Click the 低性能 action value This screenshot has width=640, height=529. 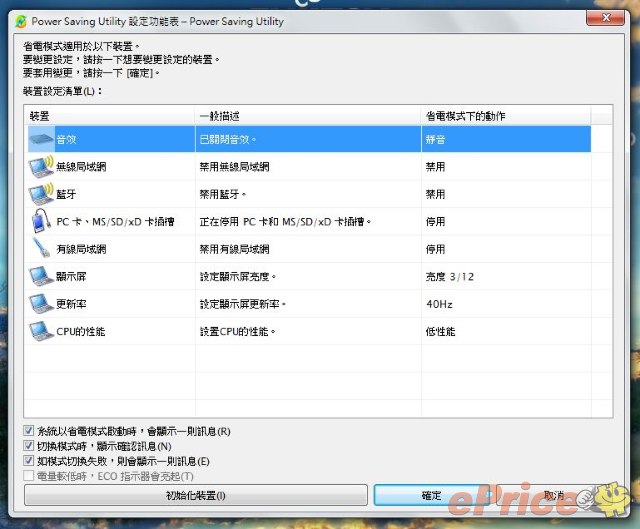(440, 331)
